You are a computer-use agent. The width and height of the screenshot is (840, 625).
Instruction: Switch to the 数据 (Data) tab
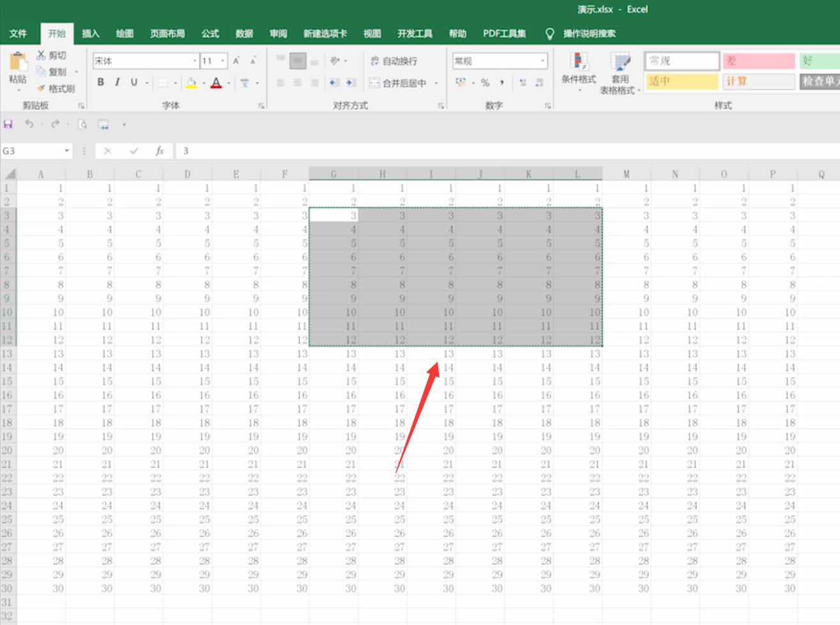(244, 33)
